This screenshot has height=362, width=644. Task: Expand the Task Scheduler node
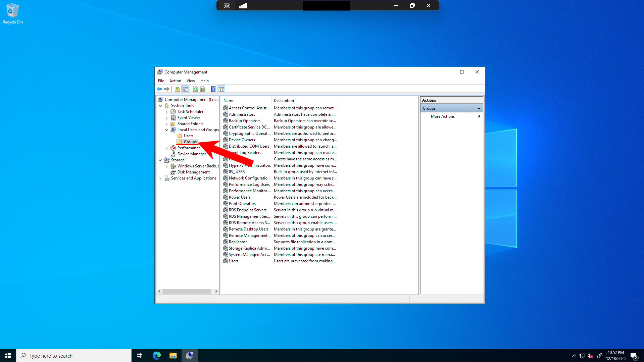167,112
